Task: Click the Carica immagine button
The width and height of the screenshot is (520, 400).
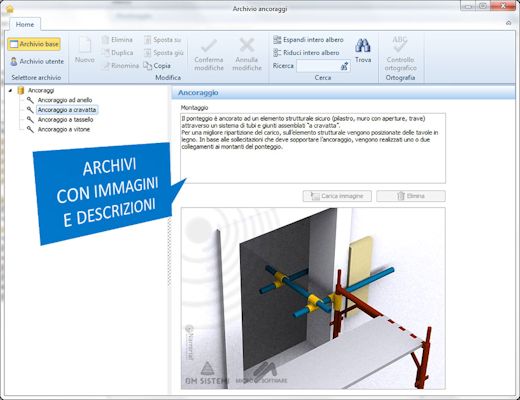Action: (x=337, y=196)
